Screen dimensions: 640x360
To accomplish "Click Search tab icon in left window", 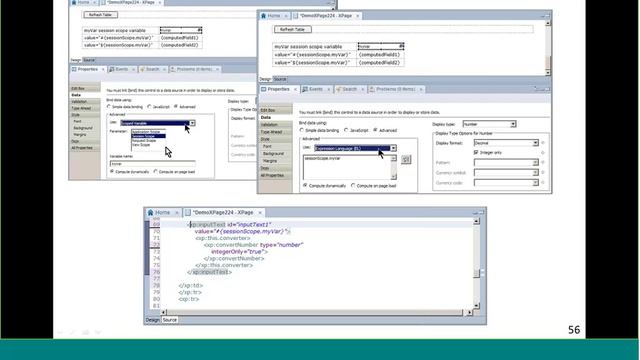I will click(x=142, y=69).
